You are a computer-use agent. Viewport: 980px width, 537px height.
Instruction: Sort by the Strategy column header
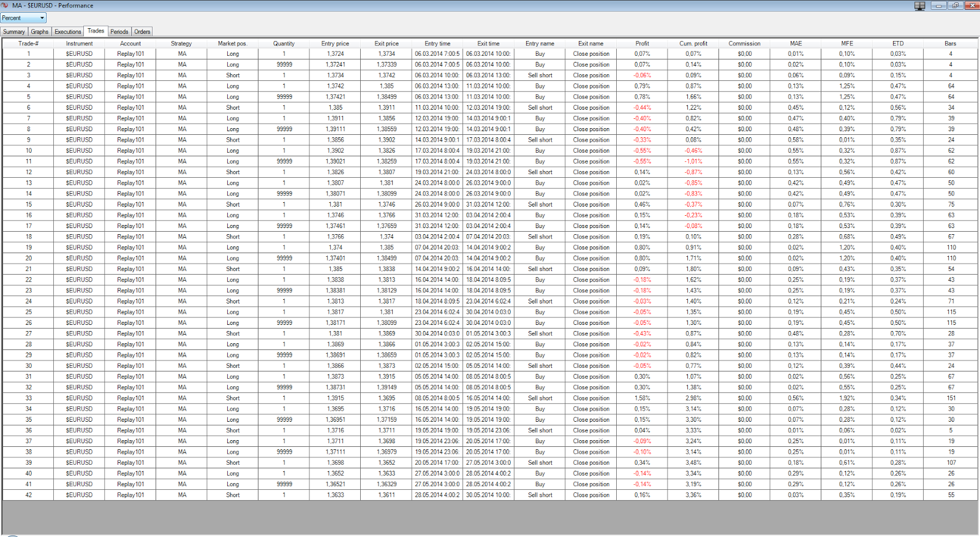click(x=181, y=44)
